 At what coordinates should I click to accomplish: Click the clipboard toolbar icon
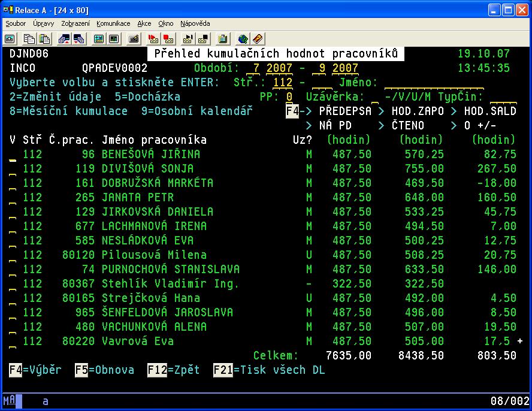coord(223,39)
